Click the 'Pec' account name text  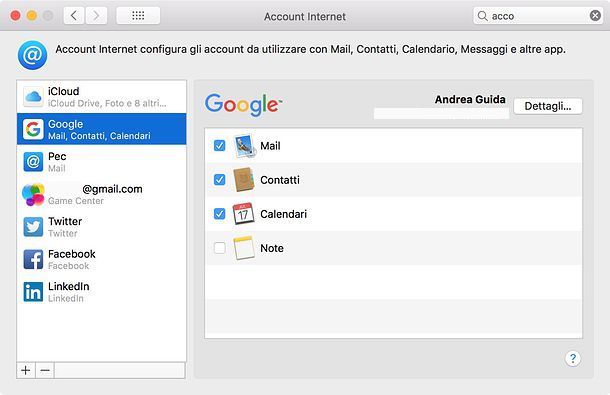point(57,156)
